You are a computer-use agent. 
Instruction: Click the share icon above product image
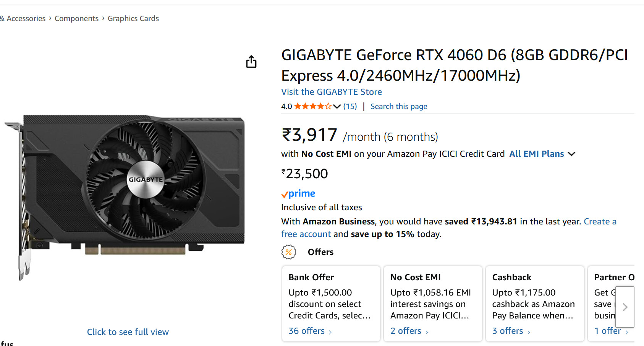pyautogui.click(x=251, y=62)
